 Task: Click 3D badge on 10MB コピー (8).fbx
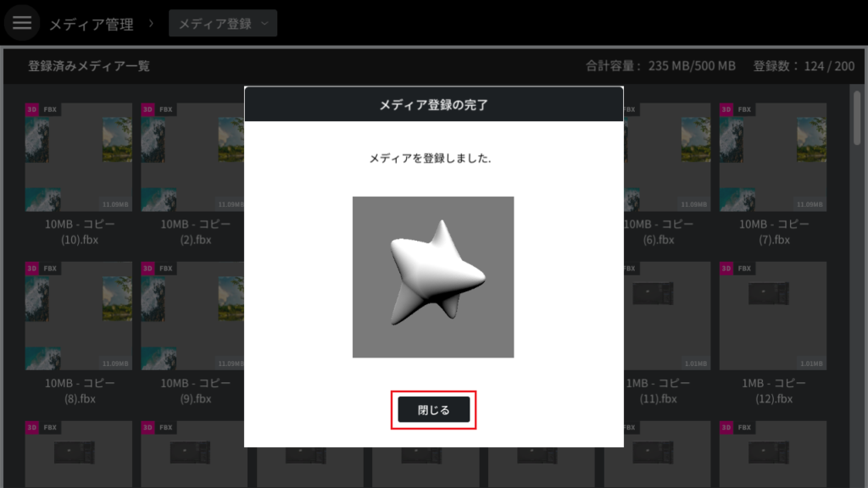click(x=31, y=269)
